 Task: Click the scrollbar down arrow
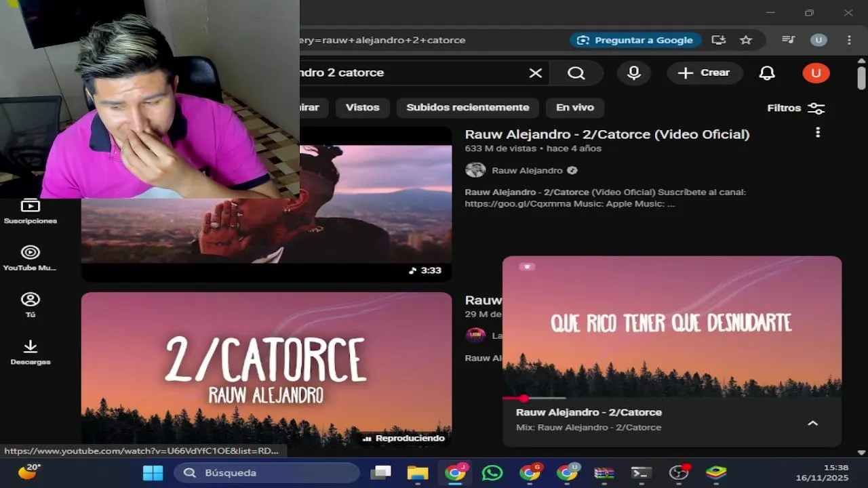pos(861,452)
